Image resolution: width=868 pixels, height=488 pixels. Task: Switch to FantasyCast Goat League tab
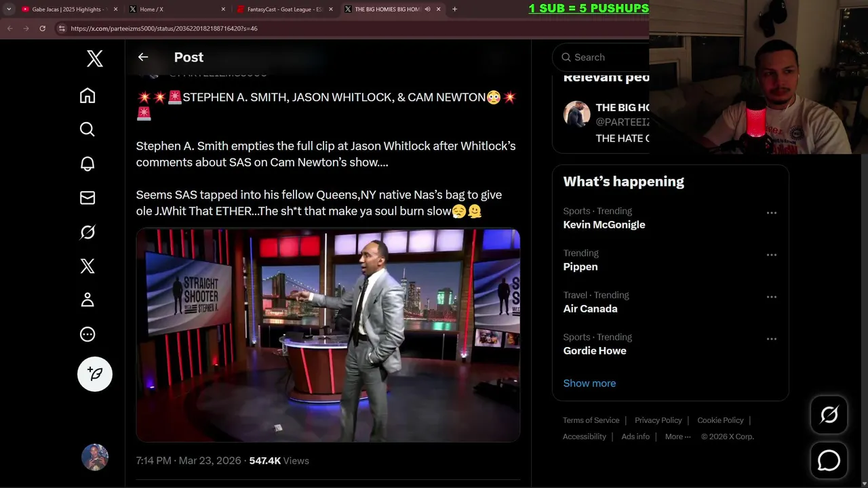285,9
